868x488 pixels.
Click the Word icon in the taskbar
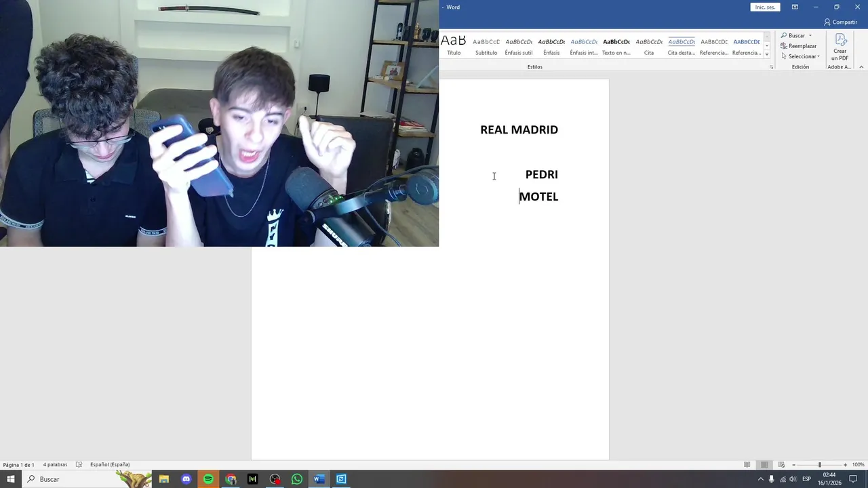coord(319,479)
